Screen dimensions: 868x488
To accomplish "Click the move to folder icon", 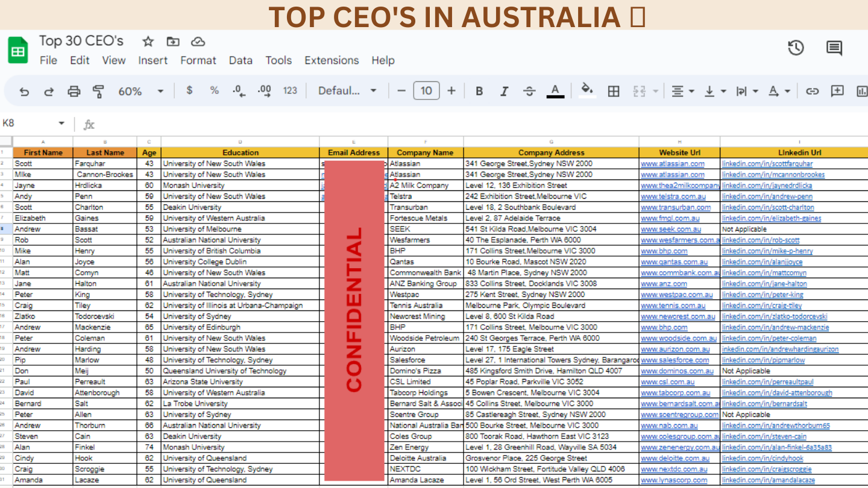I will click(173, 42).
